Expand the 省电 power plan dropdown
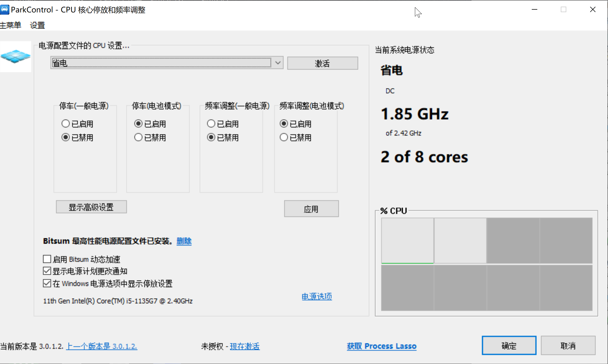The width and height of the screenshot is (608, 364). 278,63
